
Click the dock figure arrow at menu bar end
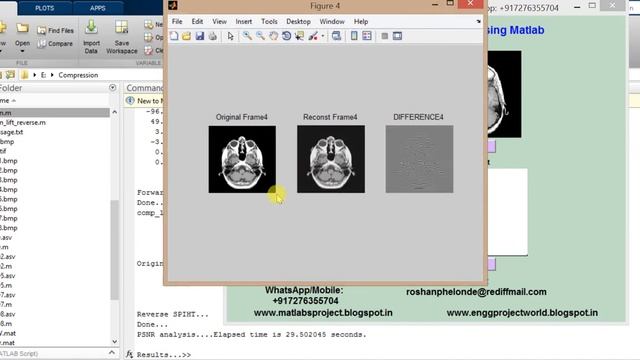478,21
